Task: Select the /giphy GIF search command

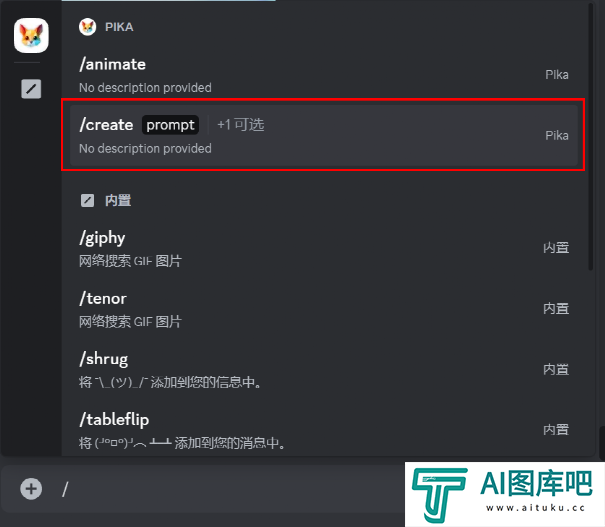Action: coord(324,248)
